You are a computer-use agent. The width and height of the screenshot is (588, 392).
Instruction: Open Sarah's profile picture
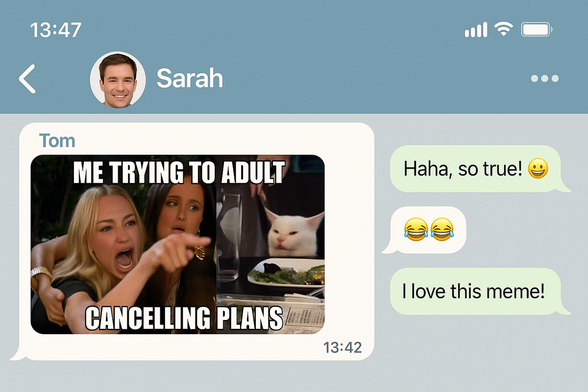pos(118,79)
